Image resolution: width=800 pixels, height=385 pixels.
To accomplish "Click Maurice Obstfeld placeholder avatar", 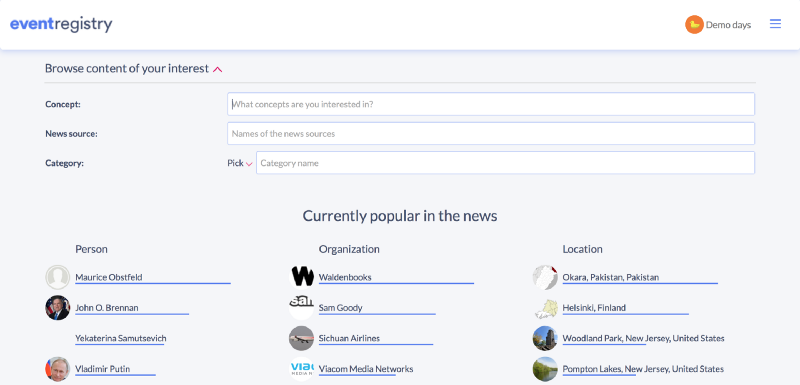I will coord(58,277).
